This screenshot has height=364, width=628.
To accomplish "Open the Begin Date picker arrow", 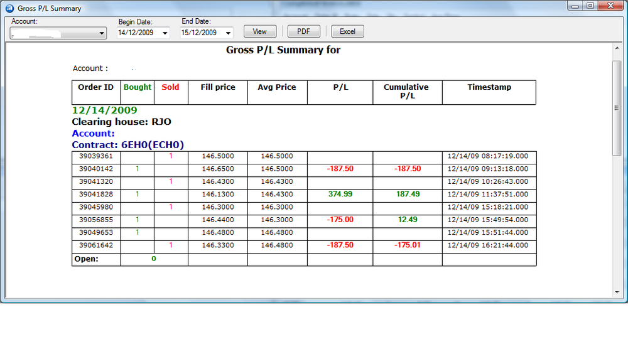I will 165,33.
